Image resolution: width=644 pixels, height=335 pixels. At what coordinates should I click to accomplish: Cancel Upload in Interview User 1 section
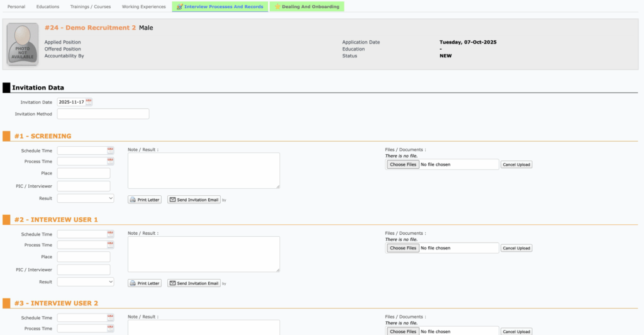(x=516, y=248)
